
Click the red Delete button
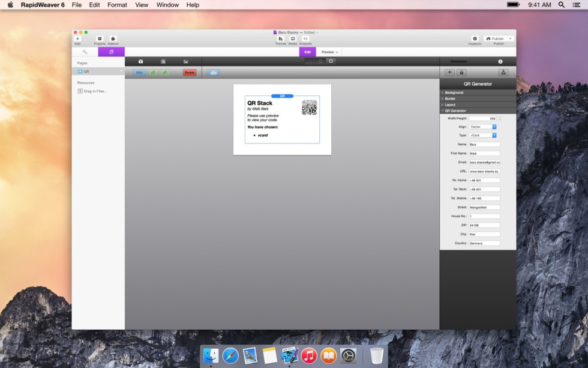[190, 73]
